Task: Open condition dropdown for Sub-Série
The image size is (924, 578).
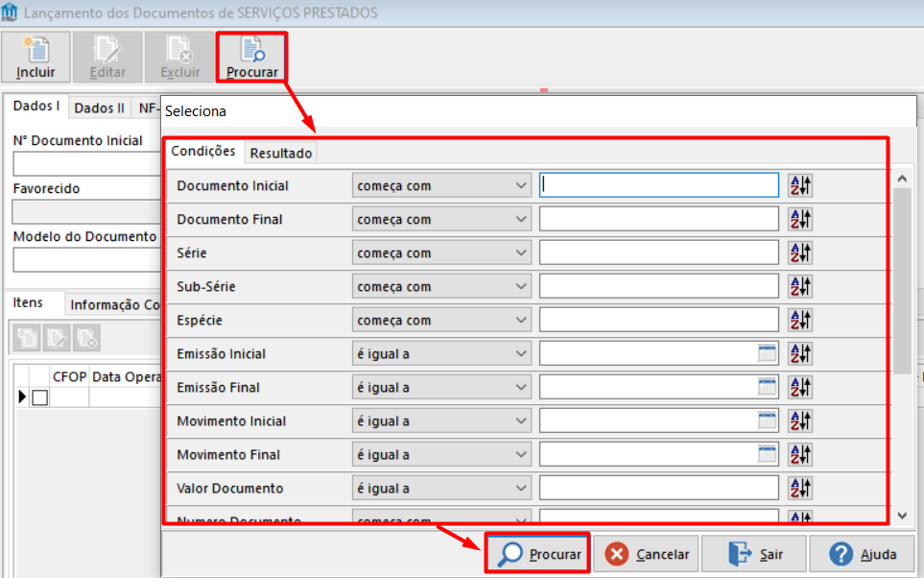Action: click(x=441, y=287)
